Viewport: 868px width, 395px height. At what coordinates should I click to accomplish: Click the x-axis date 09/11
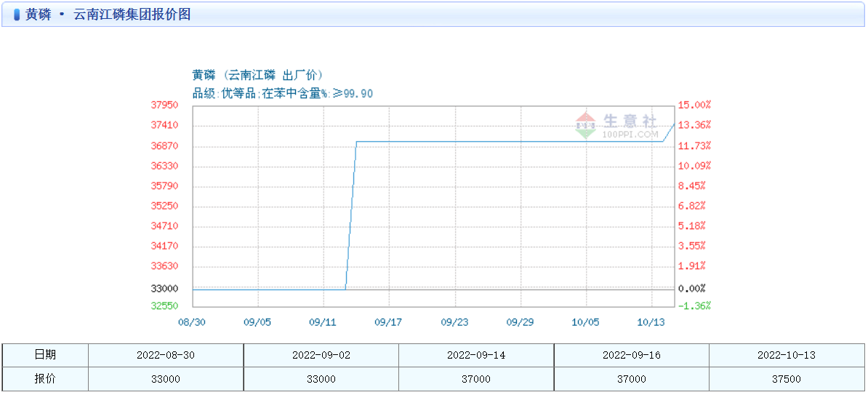click(x=324, y=322)
